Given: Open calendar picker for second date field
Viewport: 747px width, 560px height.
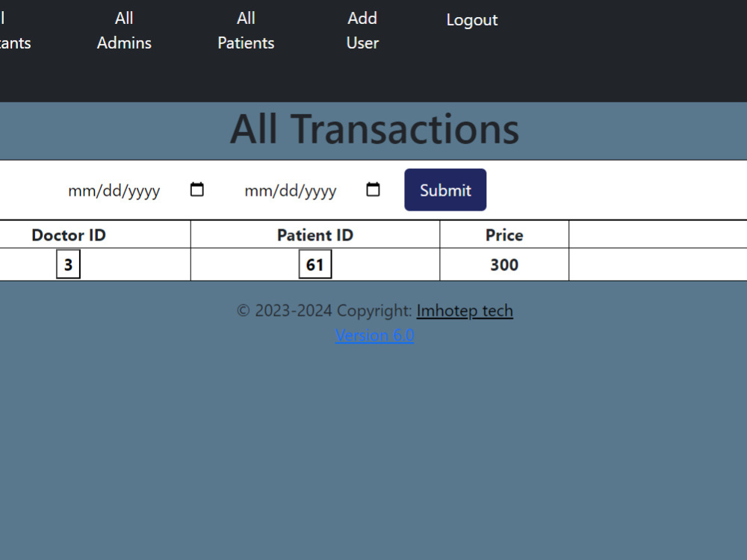Looking at the screenshot, I should [x=373, y=190].
